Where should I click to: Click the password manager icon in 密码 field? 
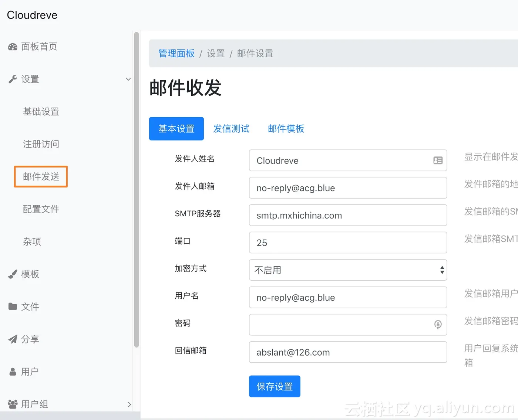(x=438, y=325)
